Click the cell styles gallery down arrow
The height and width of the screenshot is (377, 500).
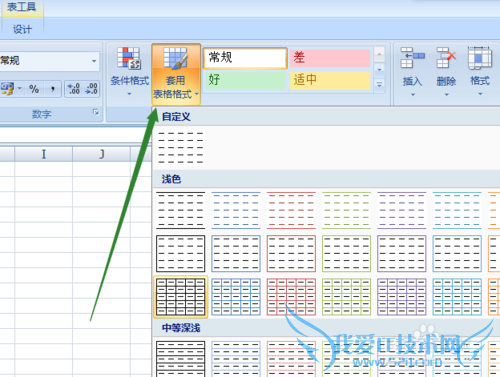[x=379, y=70]
